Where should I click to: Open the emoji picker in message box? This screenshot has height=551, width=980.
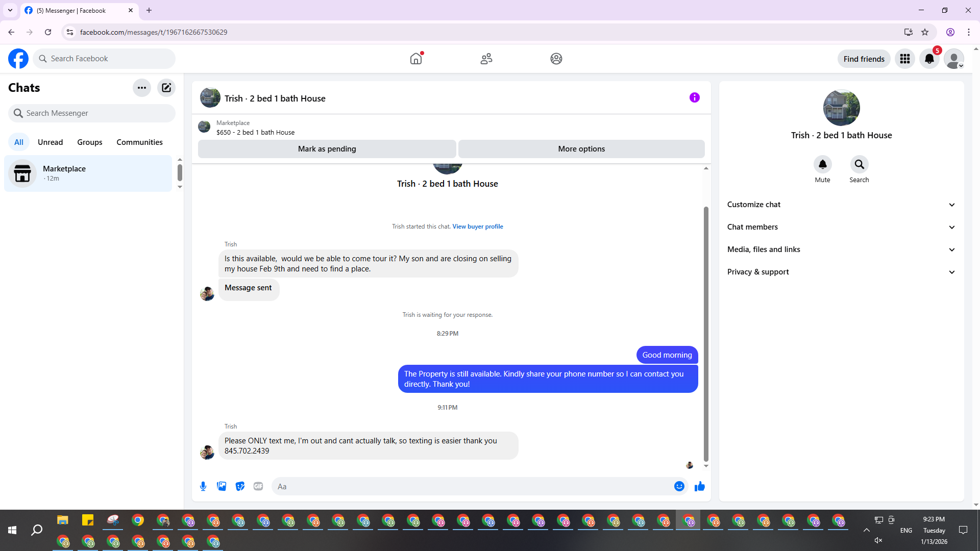[679, 486]
